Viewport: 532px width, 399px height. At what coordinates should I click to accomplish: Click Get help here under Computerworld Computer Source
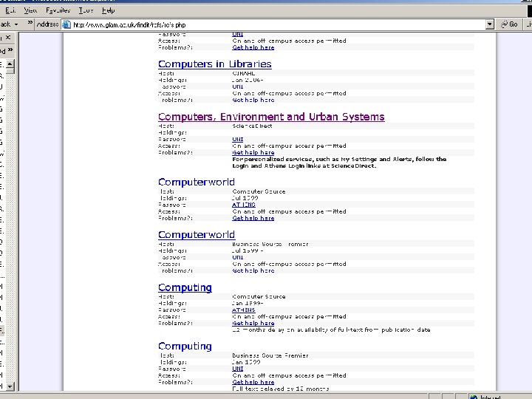coord(253,218)
